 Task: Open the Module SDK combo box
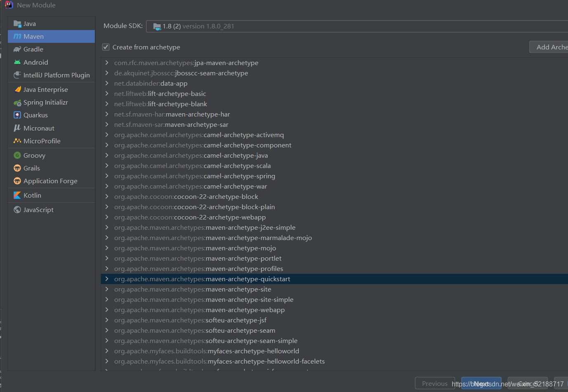tap(357, 26)
